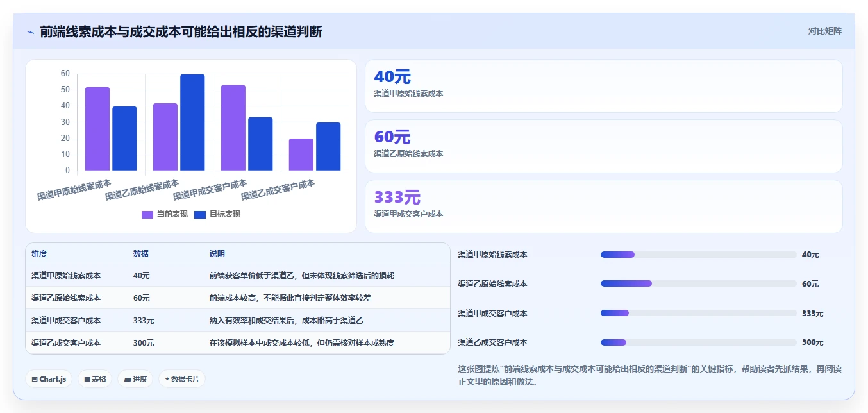Click description 前端获客单价低于渠道乙

click(302, 275)
